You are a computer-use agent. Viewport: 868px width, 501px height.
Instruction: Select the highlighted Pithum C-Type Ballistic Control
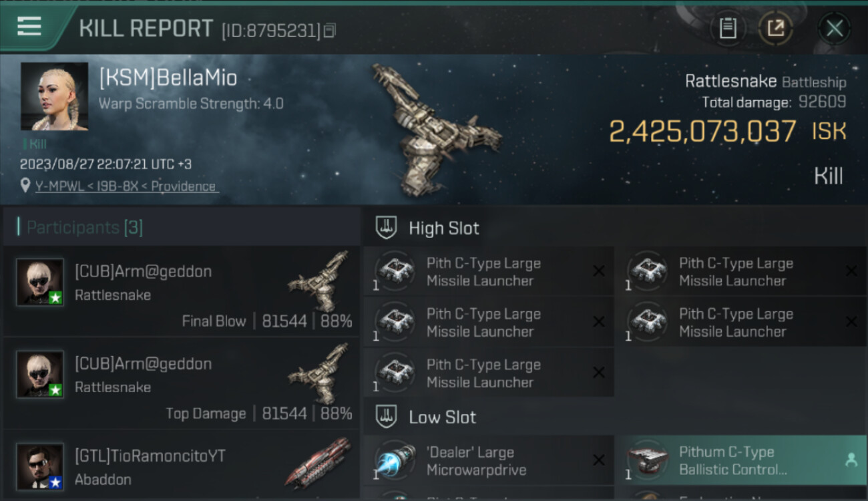(740, 461)
